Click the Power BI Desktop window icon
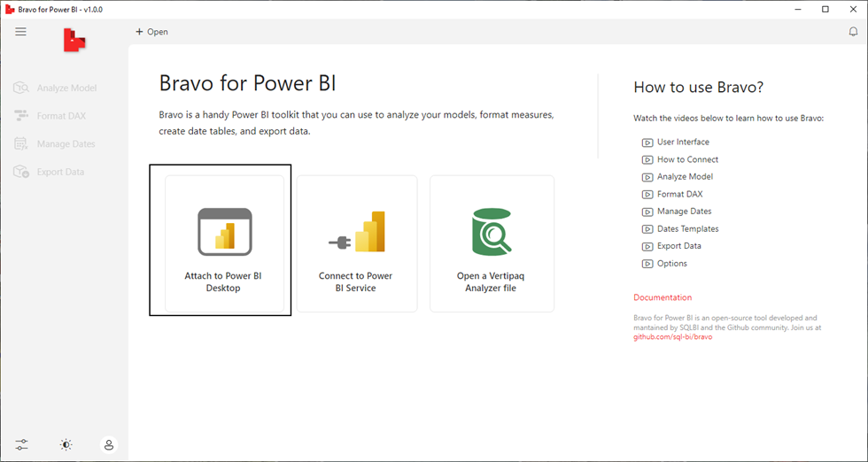Viewport: 868px width, 462px height. pyautogui.click(x=225, y=231)
